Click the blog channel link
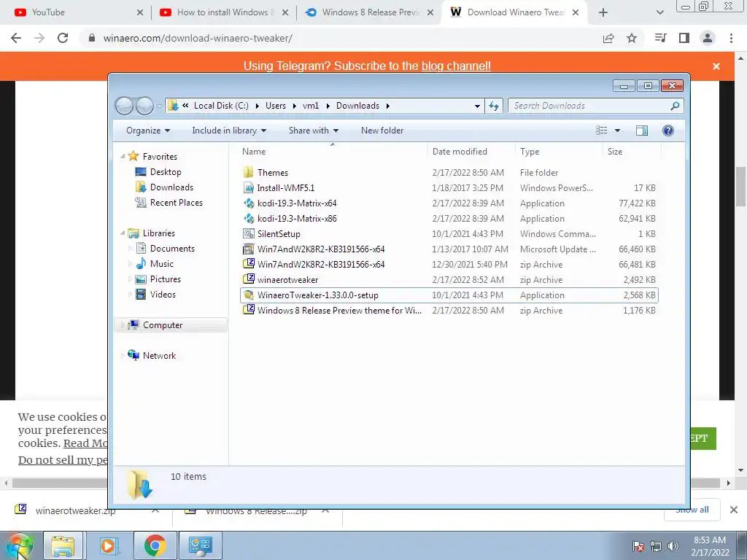 pos(456,66)
